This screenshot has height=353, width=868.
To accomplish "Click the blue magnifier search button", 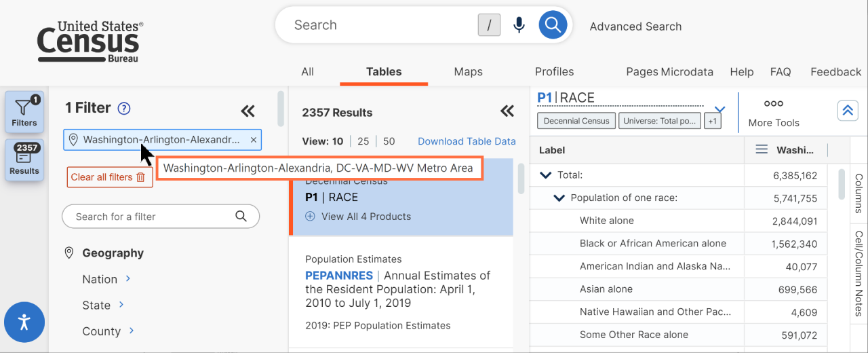I will [553, 25].
